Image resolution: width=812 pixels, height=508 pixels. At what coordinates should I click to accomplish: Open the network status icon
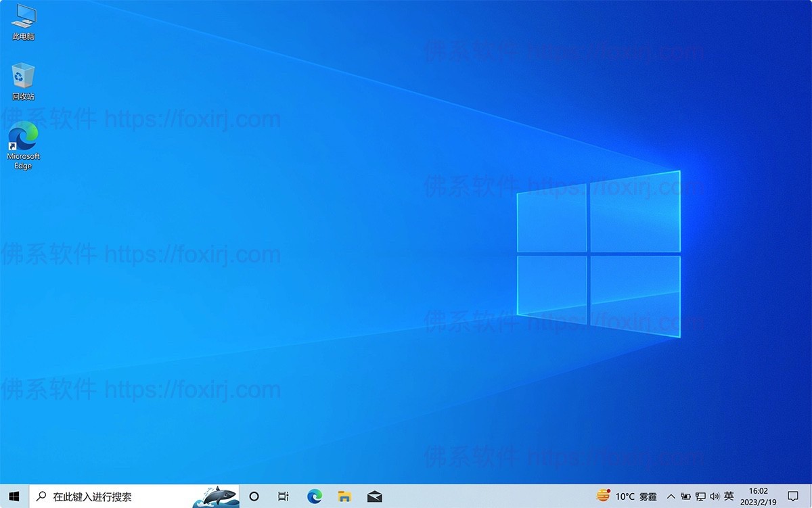tap(700, 496)
